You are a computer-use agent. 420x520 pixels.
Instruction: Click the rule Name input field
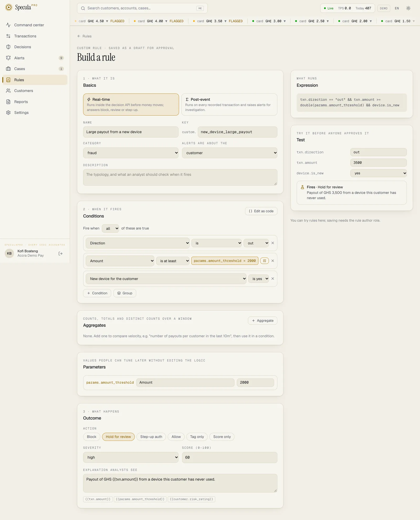coord(131,132)
